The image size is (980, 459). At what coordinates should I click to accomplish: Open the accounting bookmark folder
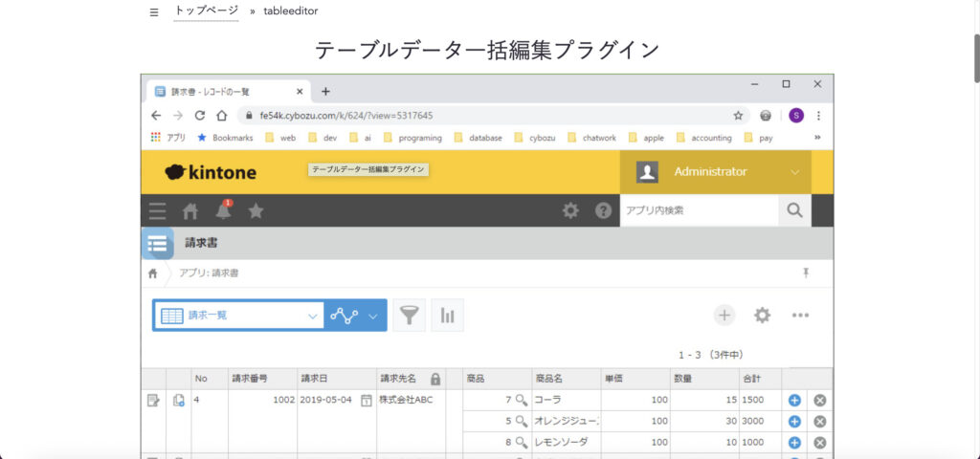(703, 138)
